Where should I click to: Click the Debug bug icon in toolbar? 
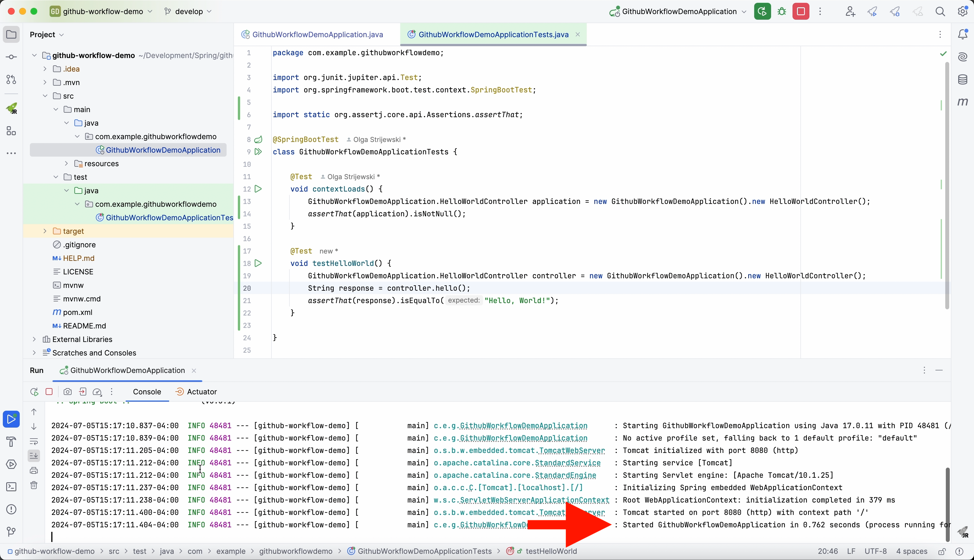[782, 12]
